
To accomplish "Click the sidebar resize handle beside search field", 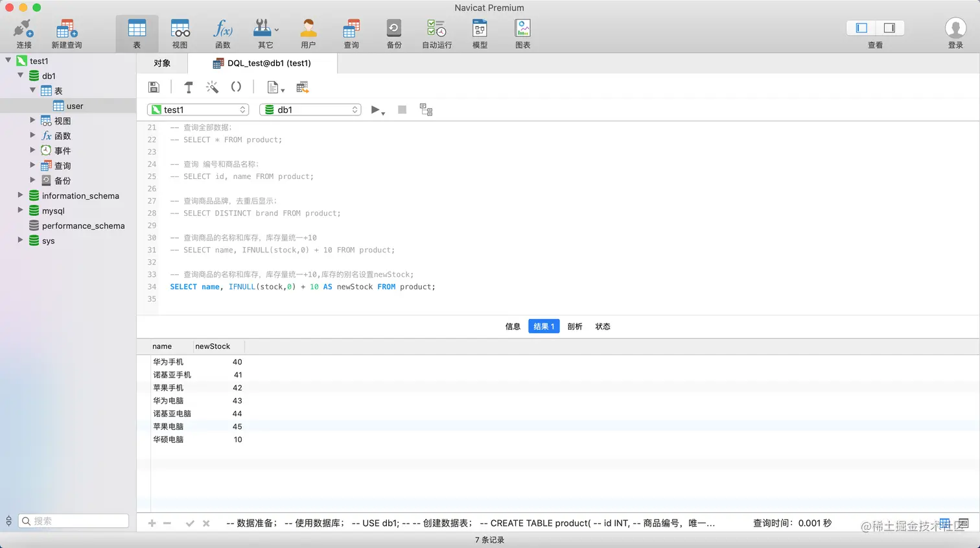I will [x=8, y=521].
